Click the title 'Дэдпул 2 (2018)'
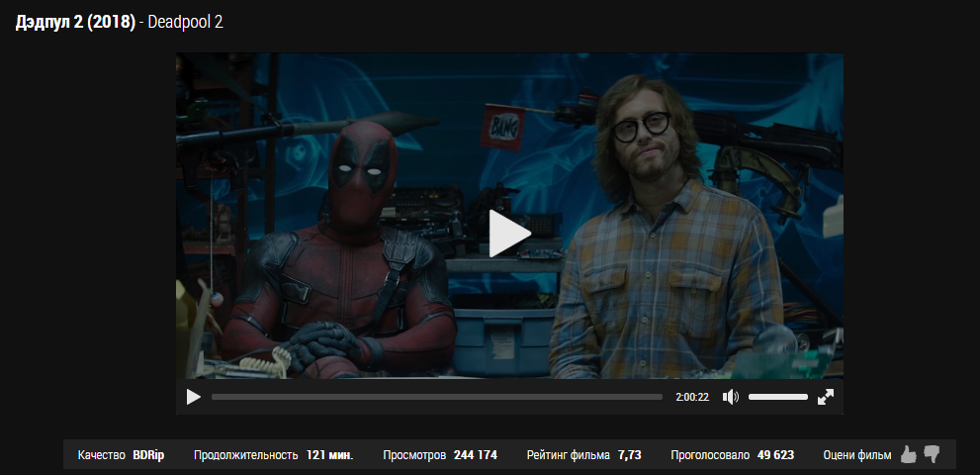The width and height of the screenshot is (980, 475). (x=75, y=23)
